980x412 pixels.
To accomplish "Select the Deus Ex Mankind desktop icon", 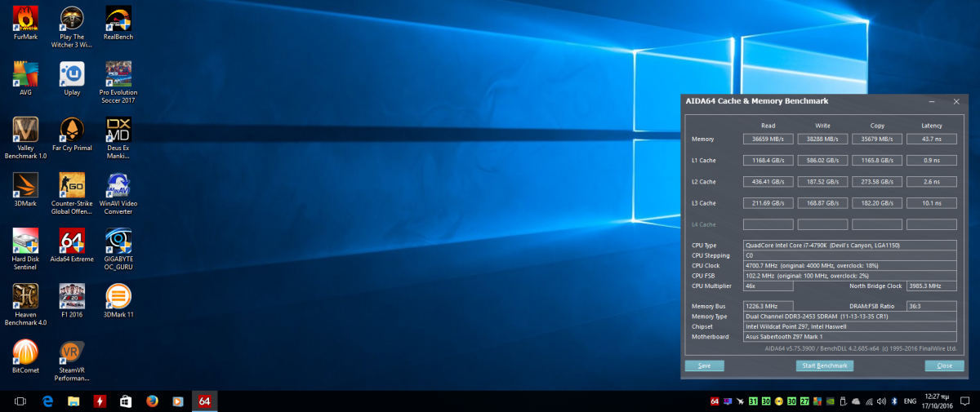I will pos(118,139).
